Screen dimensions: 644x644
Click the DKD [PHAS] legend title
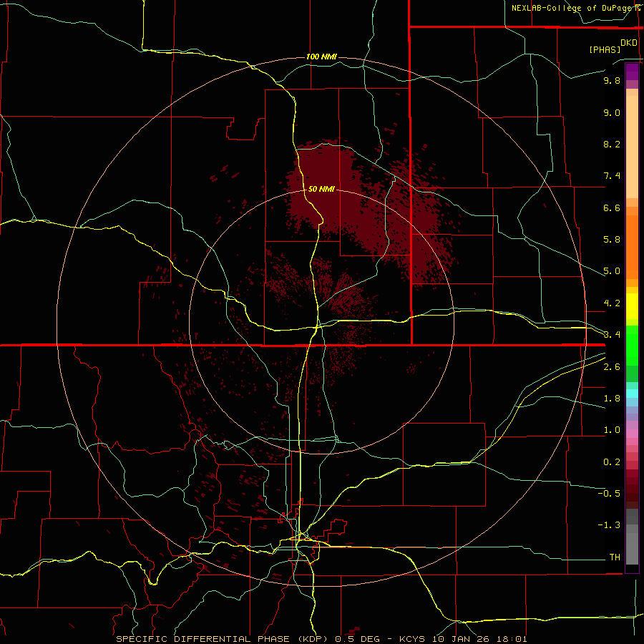click(x=613, y=46)
